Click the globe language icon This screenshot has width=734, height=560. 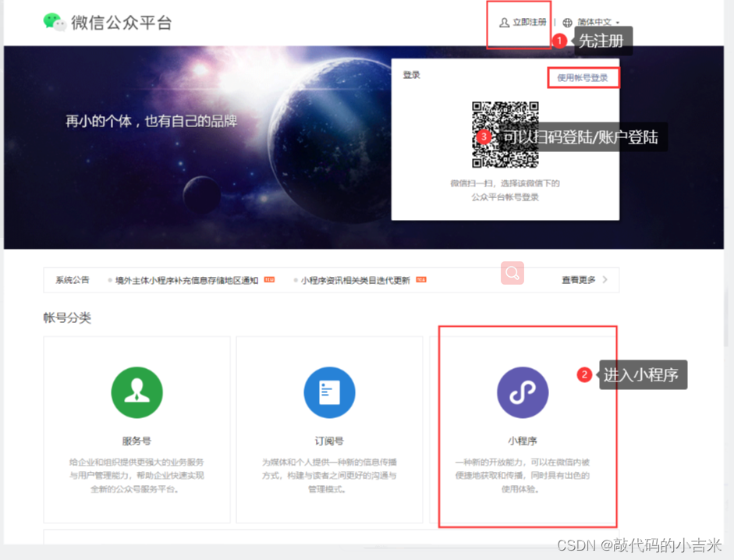[x=567, y=23]
